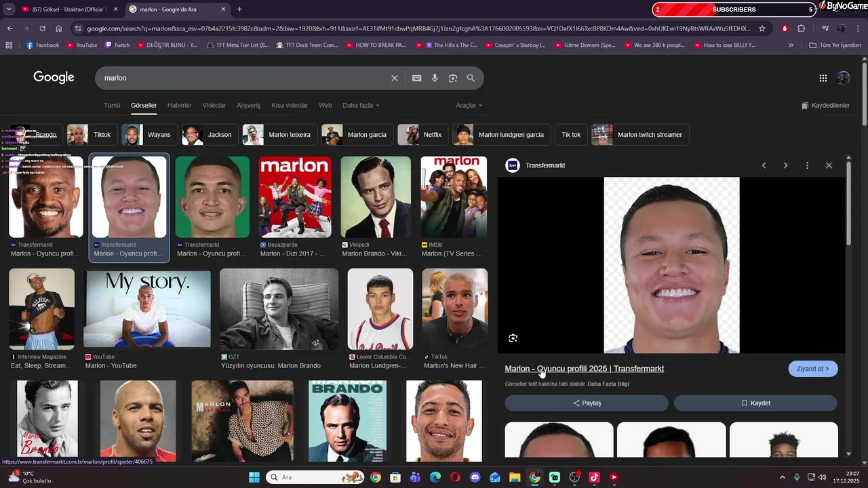The height and width of the screenshot is (488, 868).
Task: View site information icon in the address bar
Action: pyautogui.click(x=78, y=28)
